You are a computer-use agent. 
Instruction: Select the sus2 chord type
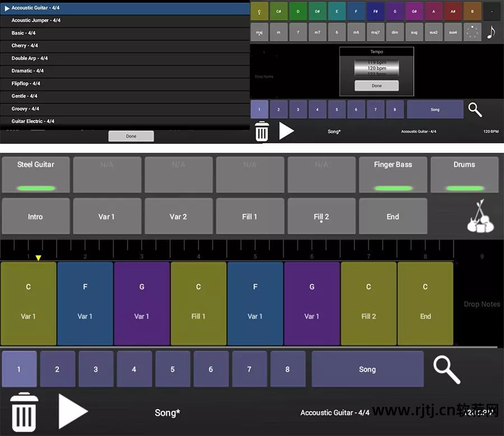point(433,32)
